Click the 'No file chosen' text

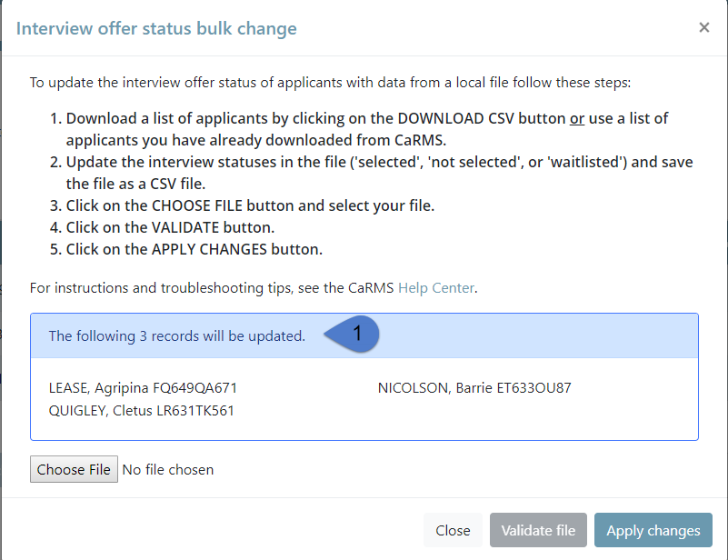tap(167, 469)
